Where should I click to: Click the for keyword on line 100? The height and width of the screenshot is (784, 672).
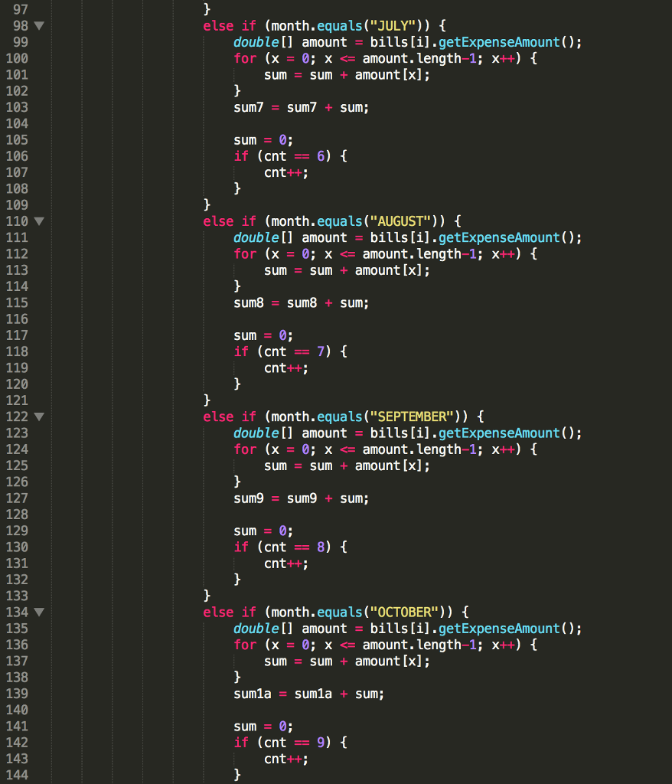pyautogui.click(x=244, y=58)
